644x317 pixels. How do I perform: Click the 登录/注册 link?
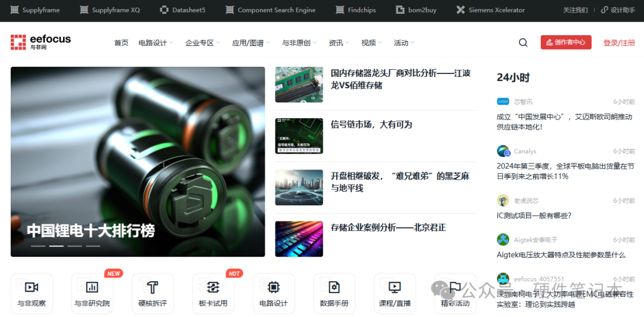point(619,43)
